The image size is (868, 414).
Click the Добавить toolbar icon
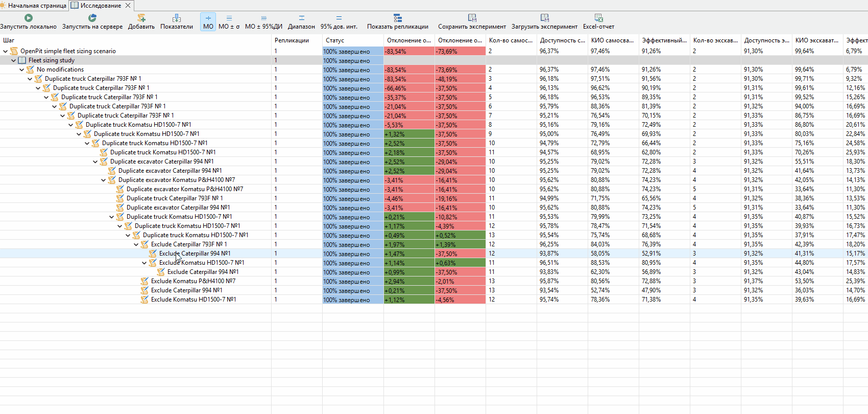click(141, 18)
